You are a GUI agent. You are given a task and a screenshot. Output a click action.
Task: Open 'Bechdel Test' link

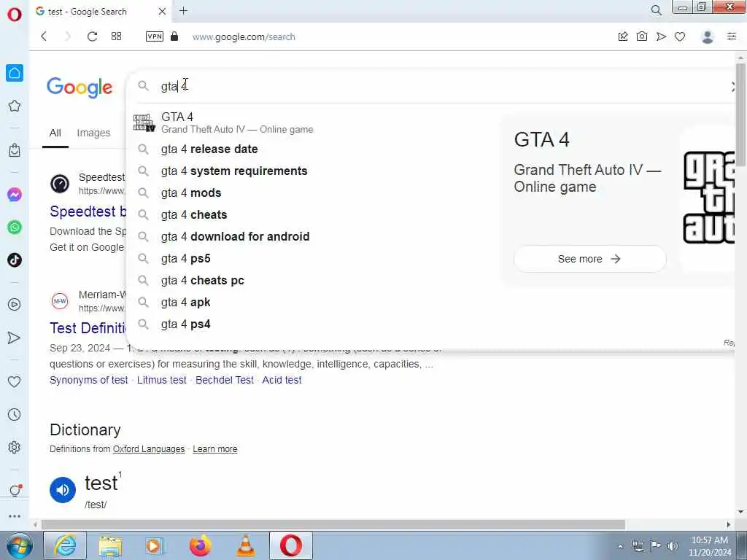(x=225, y=380)
